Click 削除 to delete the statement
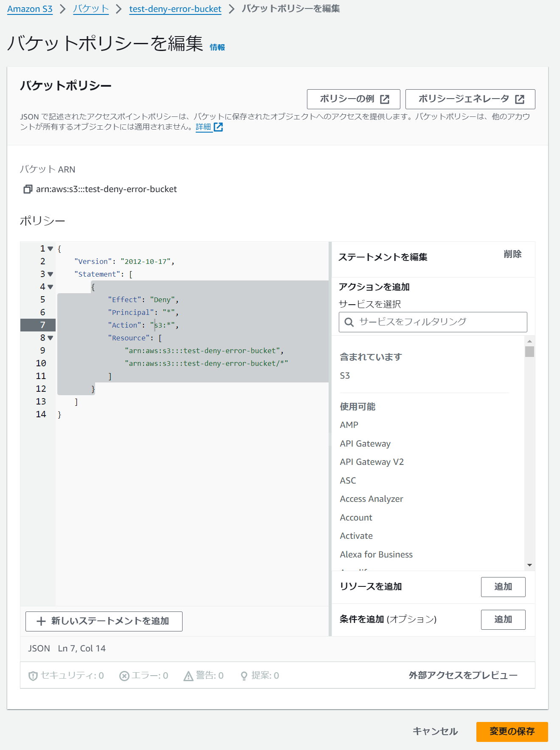 pos(512,254)
